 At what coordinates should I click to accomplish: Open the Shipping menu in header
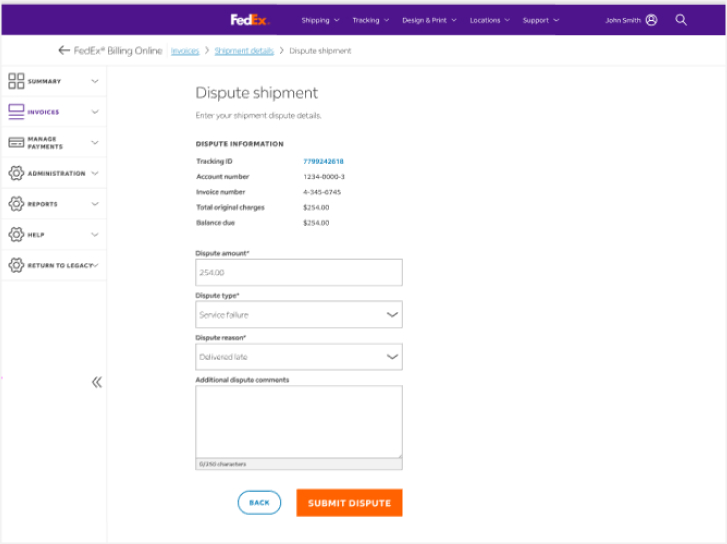(320, 20)
